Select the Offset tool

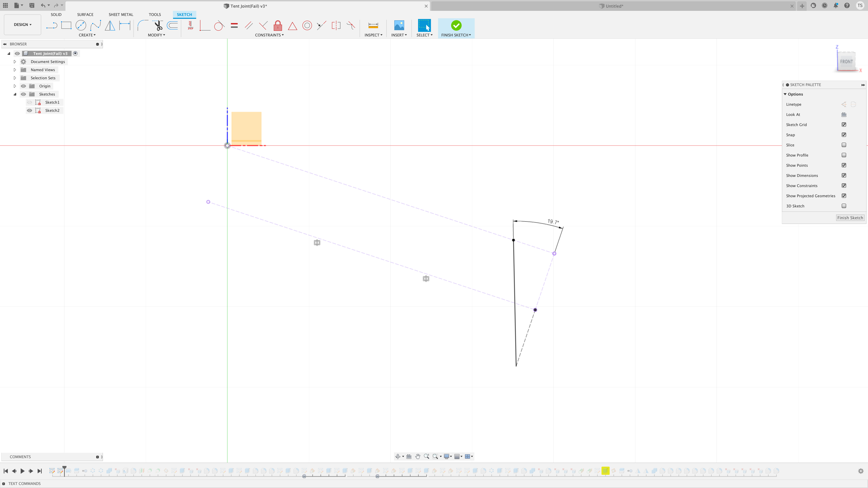(172, 25)
